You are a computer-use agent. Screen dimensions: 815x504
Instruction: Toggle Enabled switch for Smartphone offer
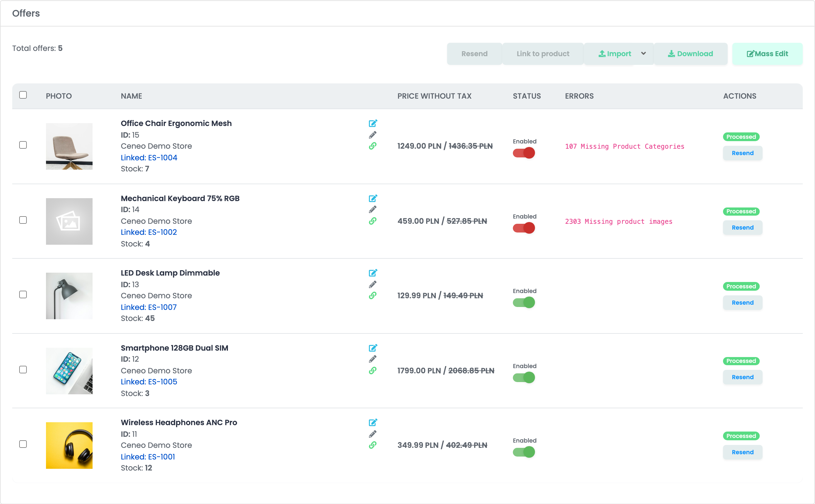(524, 378)
